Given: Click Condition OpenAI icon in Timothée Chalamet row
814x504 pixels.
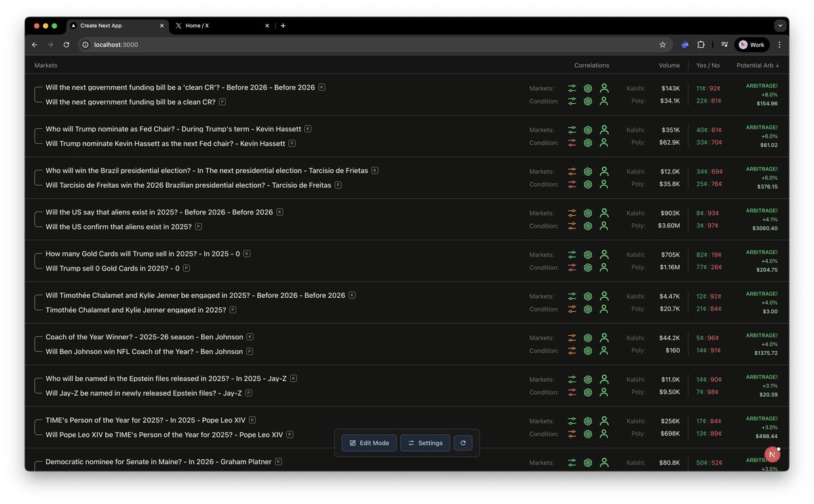Looking at the screenshot, I should [x=588, y=309].
